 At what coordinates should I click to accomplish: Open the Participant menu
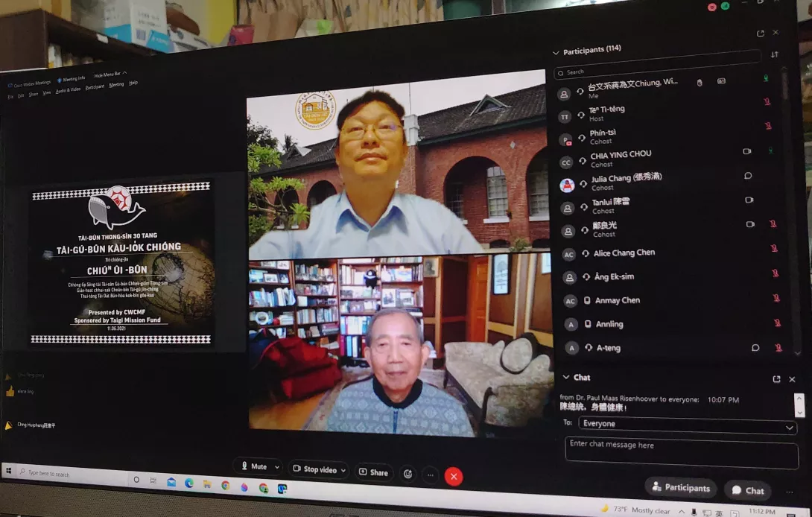(95, 86)
